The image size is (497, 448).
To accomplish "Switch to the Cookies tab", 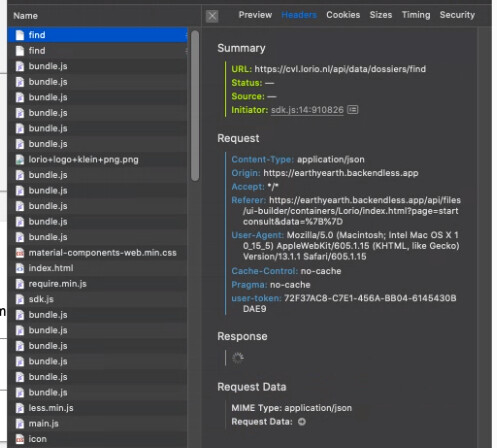I will click(x=343, y=15).
